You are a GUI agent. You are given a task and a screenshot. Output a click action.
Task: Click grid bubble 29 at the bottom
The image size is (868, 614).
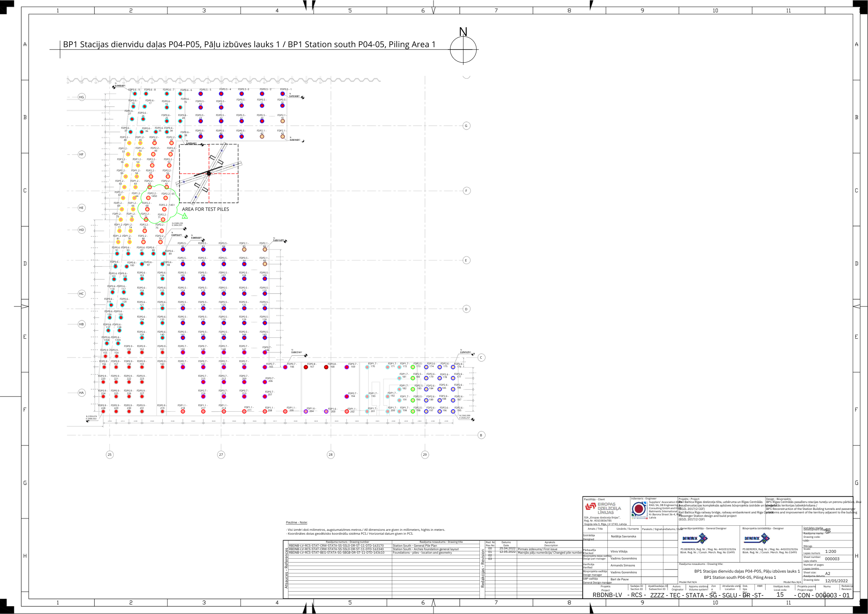(x=425, y=455)
